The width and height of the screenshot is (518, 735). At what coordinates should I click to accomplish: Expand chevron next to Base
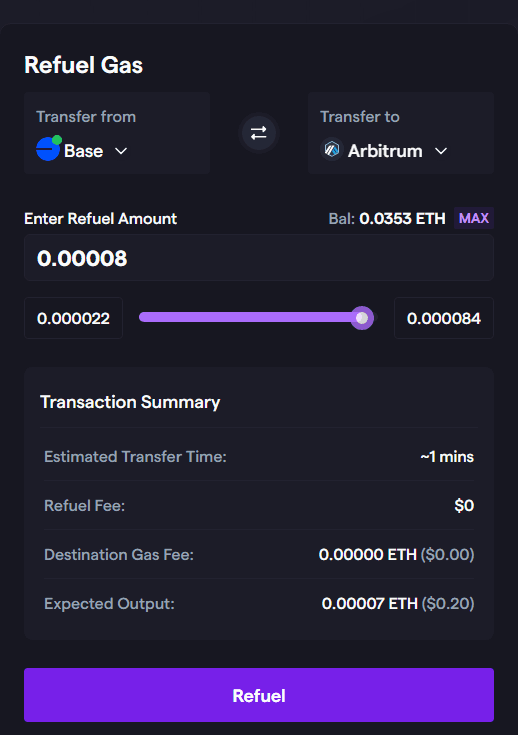121,151
